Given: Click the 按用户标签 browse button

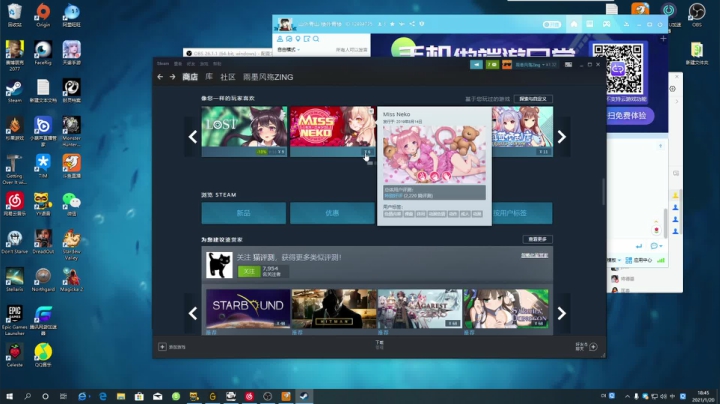Looking at the screenshot, I should click(522, 213).
